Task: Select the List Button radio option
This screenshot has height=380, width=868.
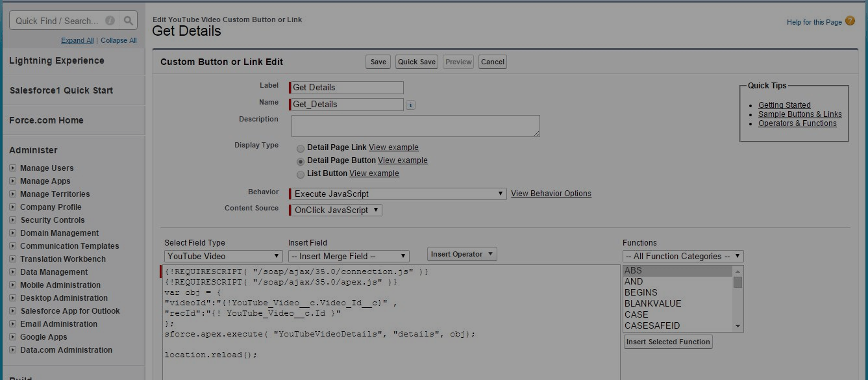Action: 301,174
